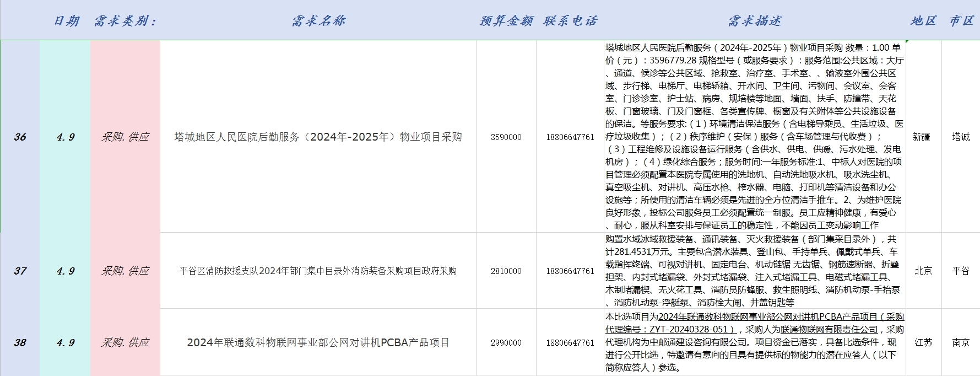
Task: Select the 需求类别 column header
Action: [125, 21]
